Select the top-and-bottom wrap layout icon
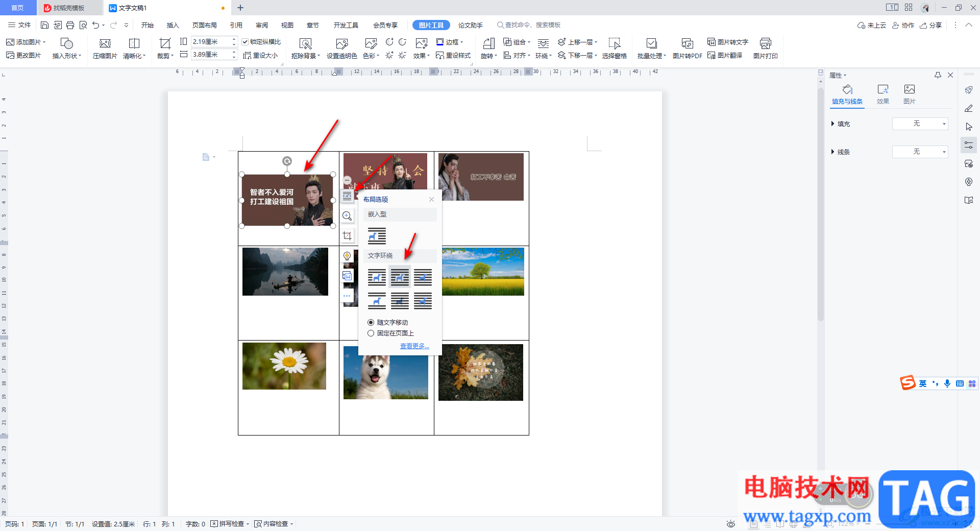Viewport: 980px width, 531px height. [377, 301]
